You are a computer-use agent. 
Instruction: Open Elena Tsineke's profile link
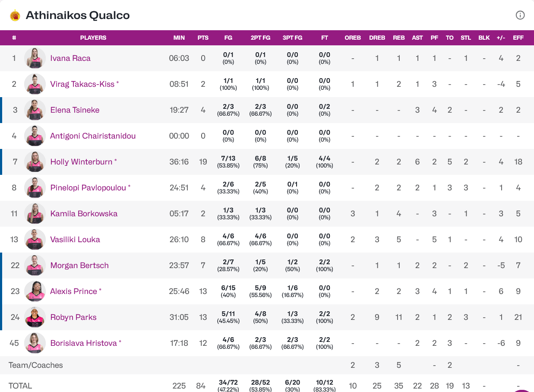(x=75, y=110)
